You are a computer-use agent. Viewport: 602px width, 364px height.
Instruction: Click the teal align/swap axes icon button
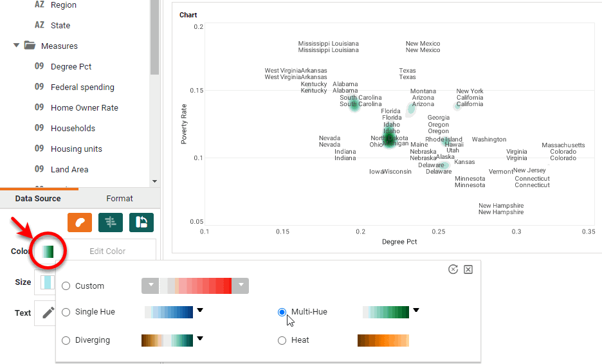point(111,222)
